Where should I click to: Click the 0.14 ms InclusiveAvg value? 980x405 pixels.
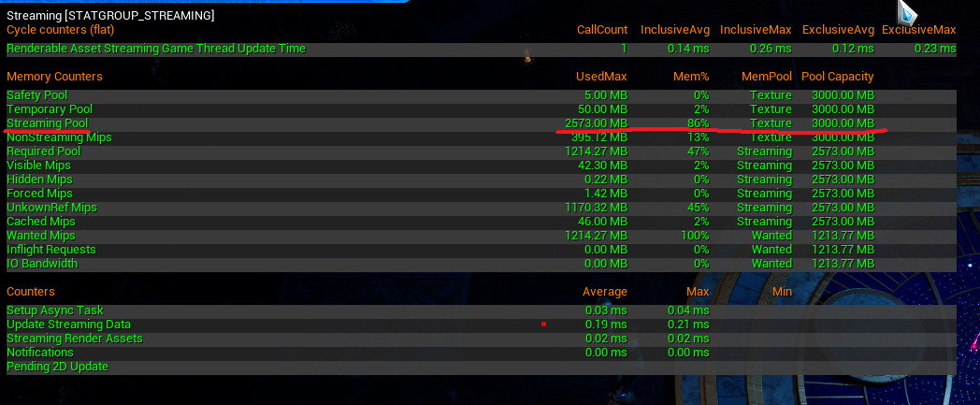[688, 48]
